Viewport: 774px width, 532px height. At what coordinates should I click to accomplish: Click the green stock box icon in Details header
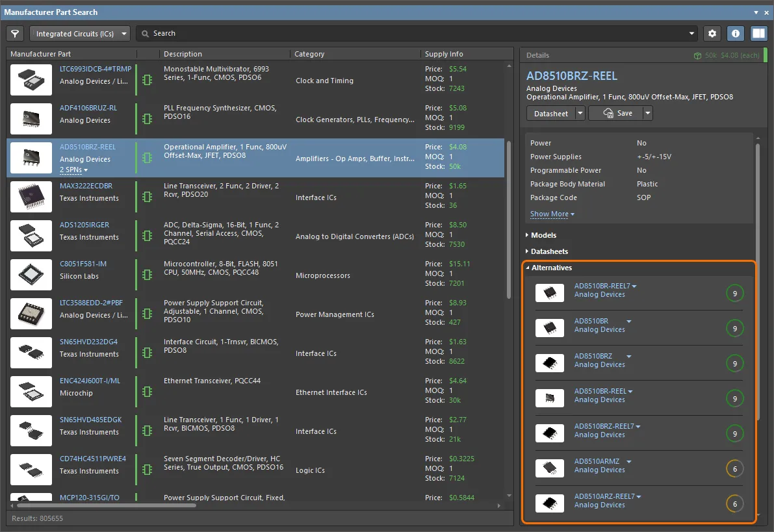pyautogui.click(x=697, y=56)
